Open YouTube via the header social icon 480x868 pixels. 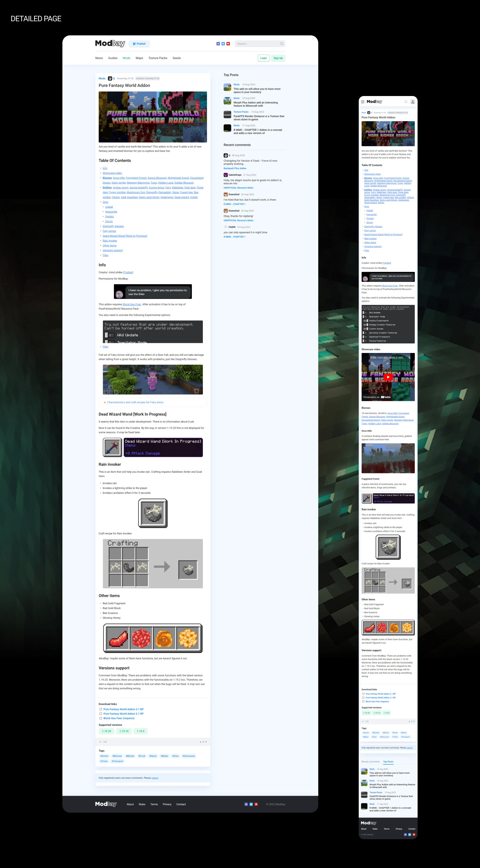228,44
